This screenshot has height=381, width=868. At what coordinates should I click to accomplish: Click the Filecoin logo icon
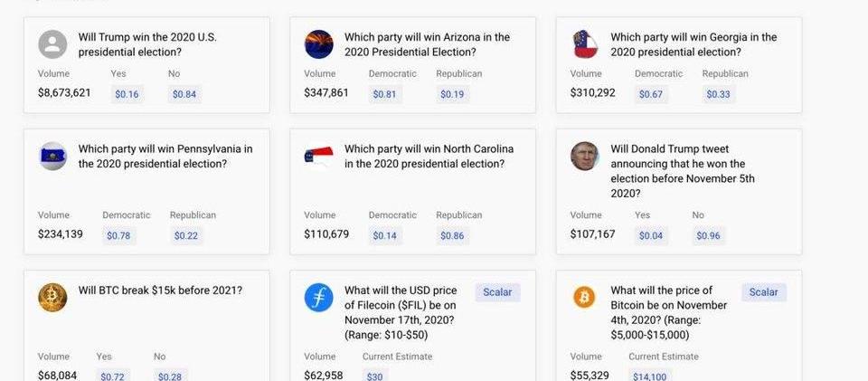318,298
